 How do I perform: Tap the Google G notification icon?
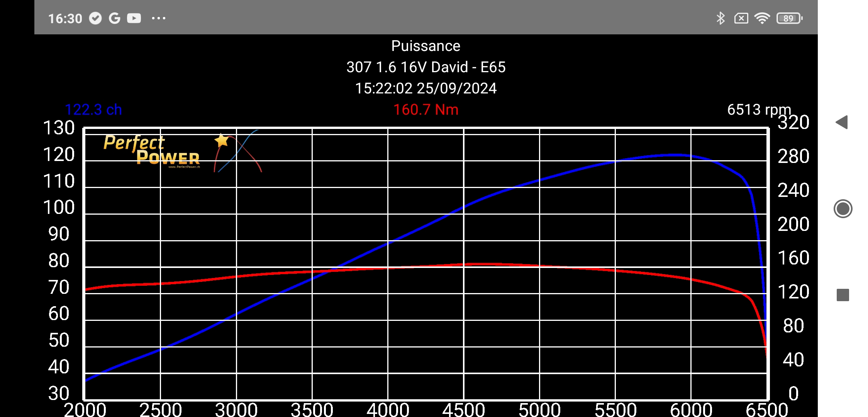(x=114, y=18)
